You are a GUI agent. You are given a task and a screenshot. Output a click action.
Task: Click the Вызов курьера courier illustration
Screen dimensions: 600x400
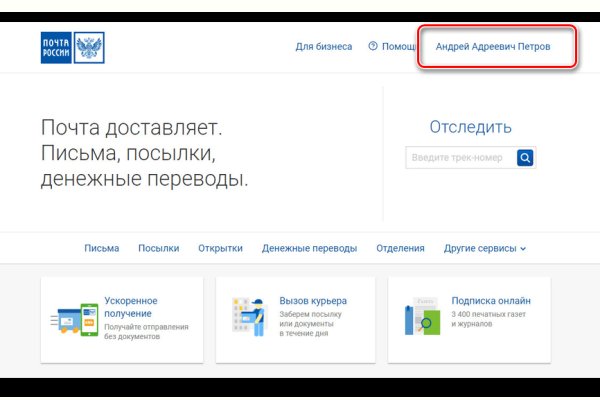point(247,316)
